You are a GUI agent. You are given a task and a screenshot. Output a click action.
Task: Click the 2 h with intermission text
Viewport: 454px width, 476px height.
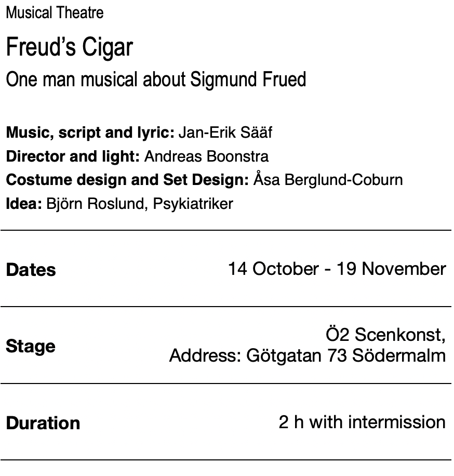point(362,422)
